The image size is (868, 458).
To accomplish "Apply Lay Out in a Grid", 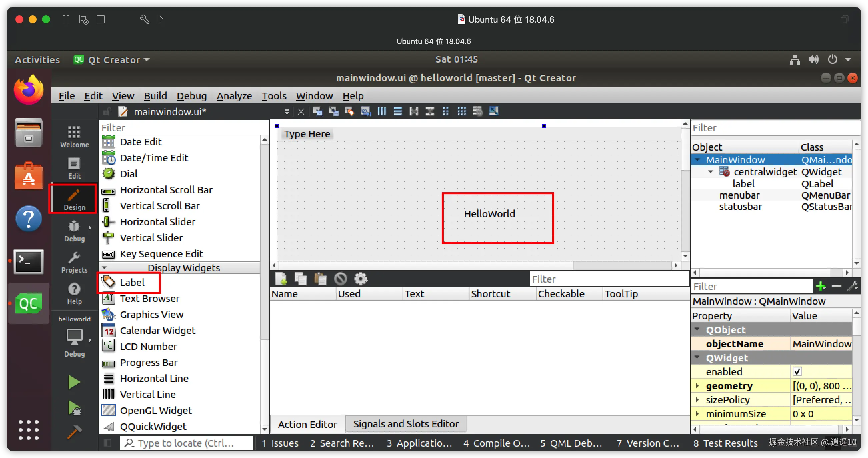I will pos(461,111).
